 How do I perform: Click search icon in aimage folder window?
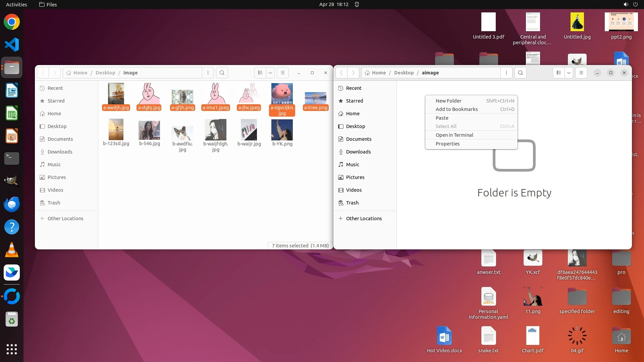tap(520, 73)
